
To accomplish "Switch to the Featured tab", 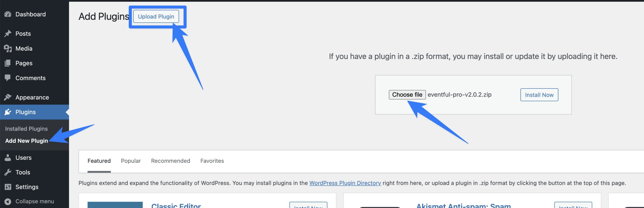I will point(99,161).
